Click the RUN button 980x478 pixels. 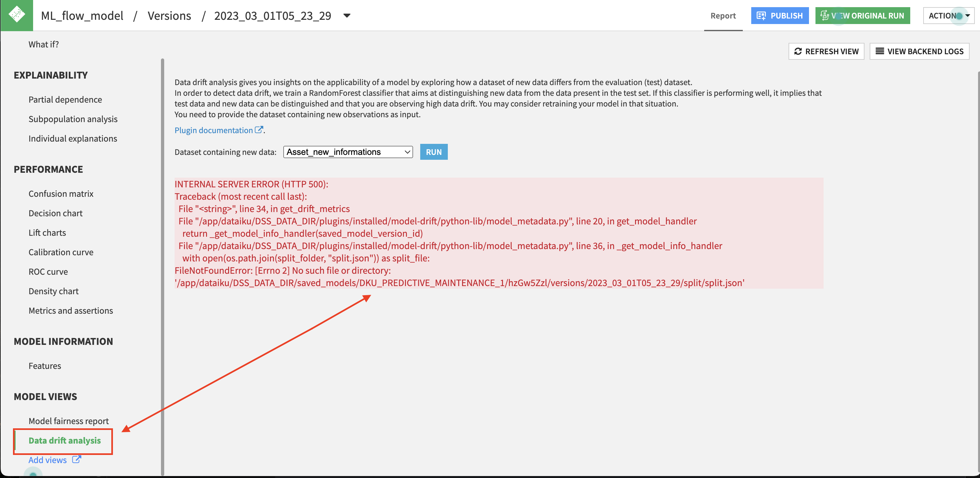pos(434,152)
